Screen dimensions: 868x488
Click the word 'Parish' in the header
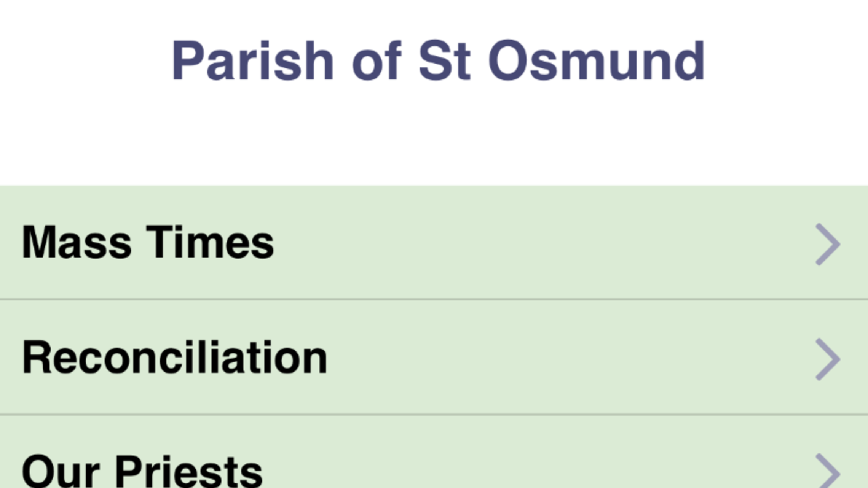(253, 61)
